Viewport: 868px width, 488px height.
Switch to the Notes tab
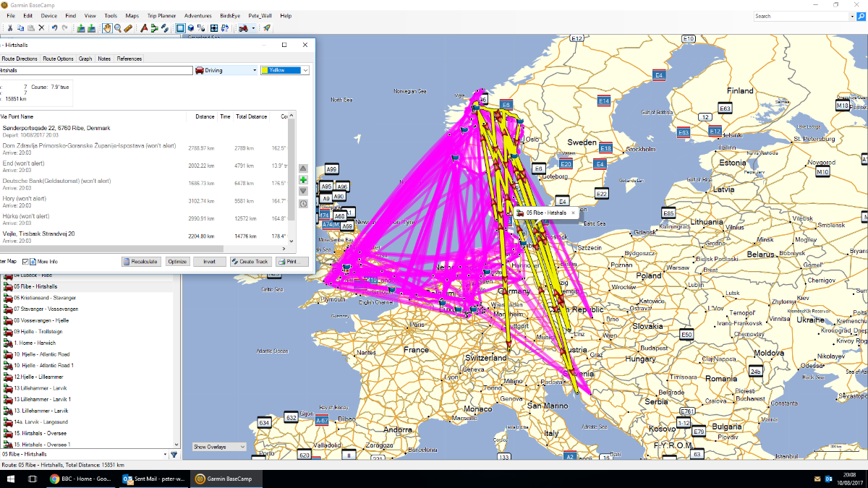click(x=104, y=59)
